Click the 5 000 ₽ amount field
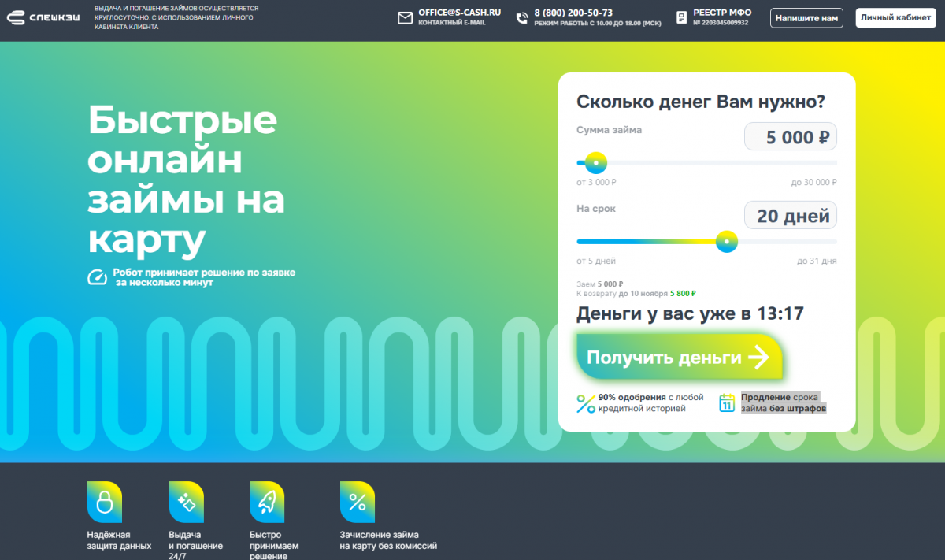945x560 pixels. click(x=790, y=137)
